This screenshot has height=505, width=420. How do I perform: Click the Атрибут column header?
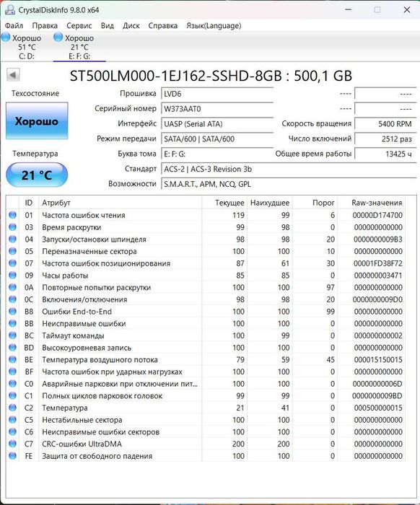(120, 203)
